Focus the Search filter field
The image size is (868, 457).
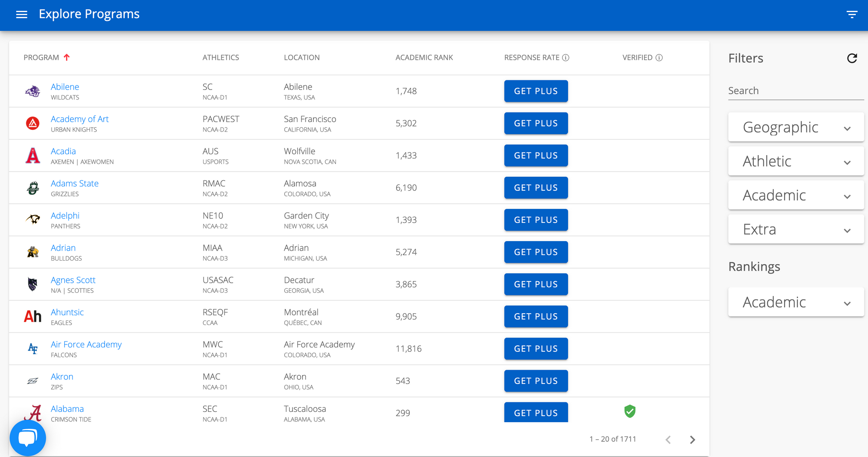tap(796, 91)
